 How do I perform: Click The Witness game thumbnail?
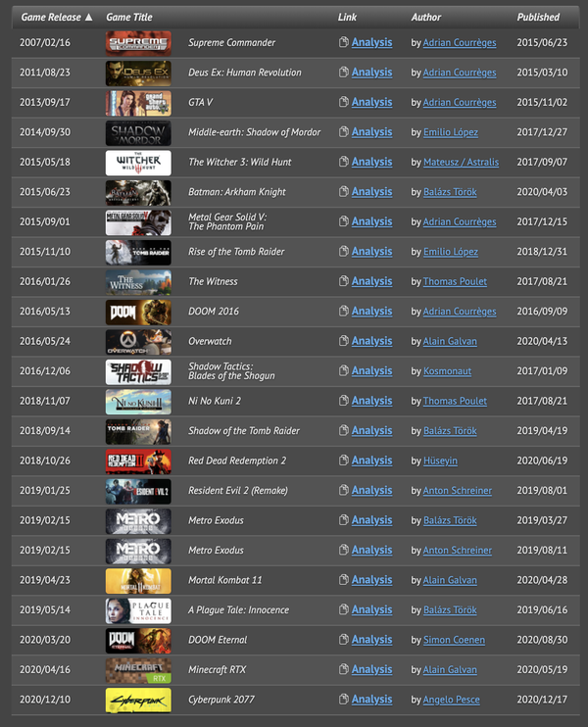pos(138,282)
